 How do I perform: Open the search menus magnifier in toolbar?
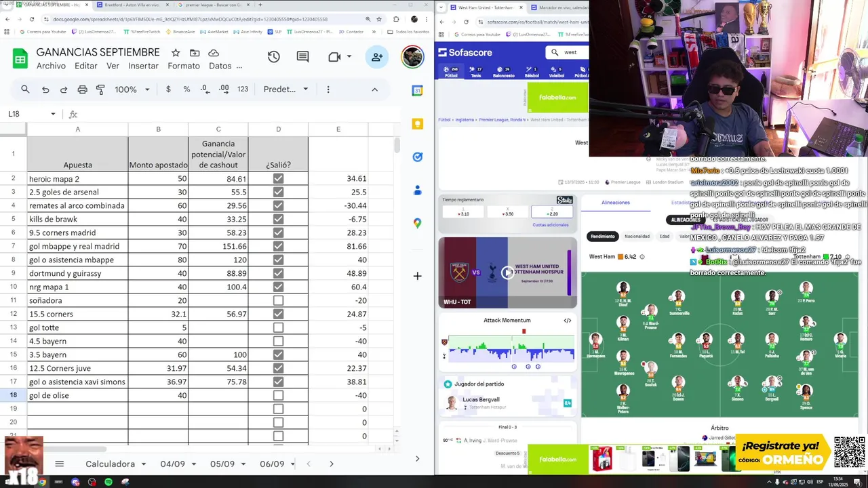pos(25,89)
